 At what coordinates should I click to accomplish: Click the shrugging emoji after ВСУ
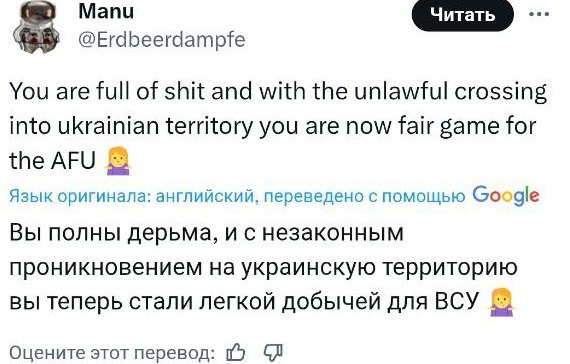point(502,303)
